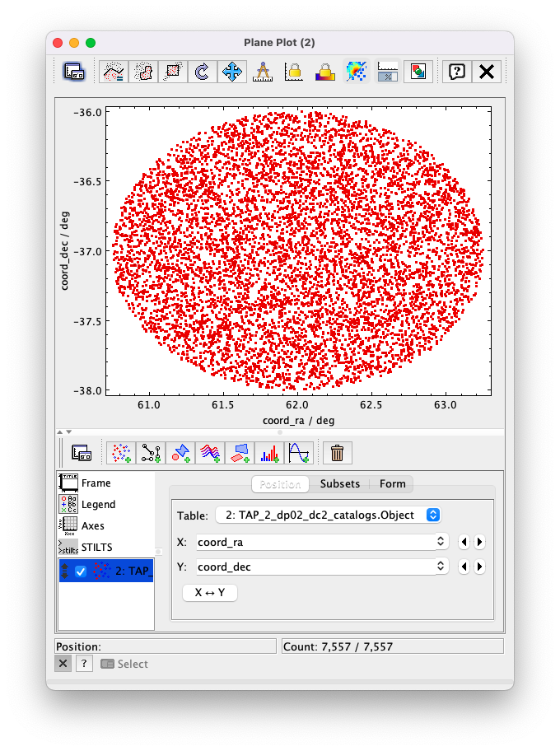Click the replot (refresh) icon
Viewport: 560px width, 751px height.
tap(203, 72)
